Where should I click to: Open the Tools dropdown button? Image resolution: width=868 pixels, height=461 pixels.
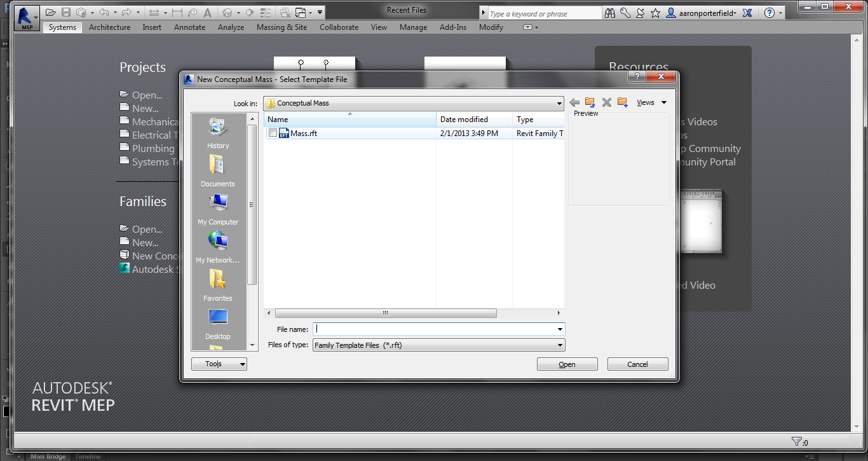219,364
